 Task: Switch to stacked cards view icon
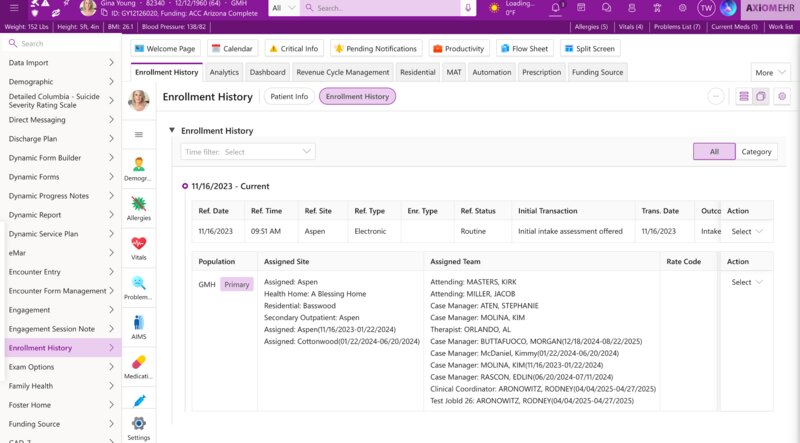[761, 96]
